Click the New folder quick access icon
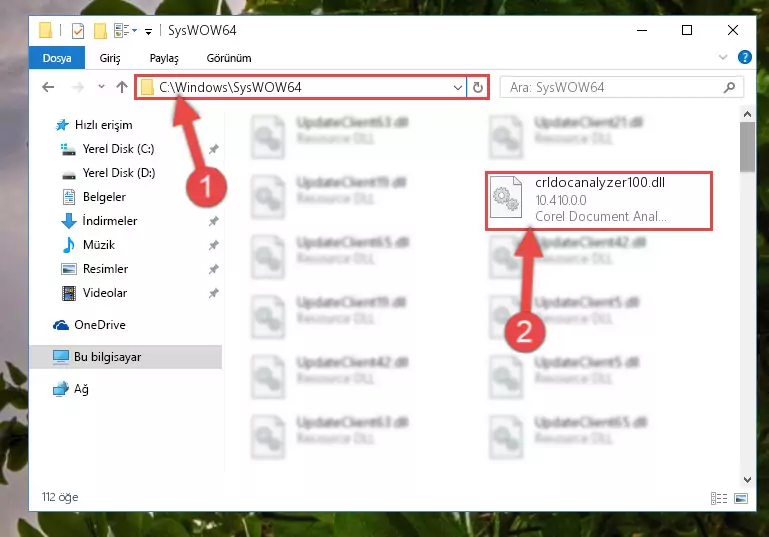Screen dimensions: 769x537 coord(100,31)
